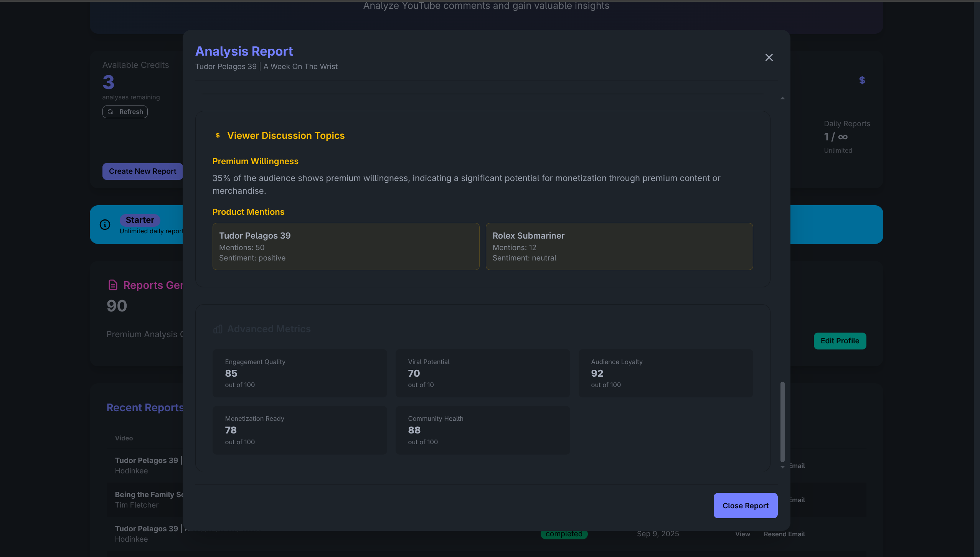Click Create New Report button

click(142, 171)
